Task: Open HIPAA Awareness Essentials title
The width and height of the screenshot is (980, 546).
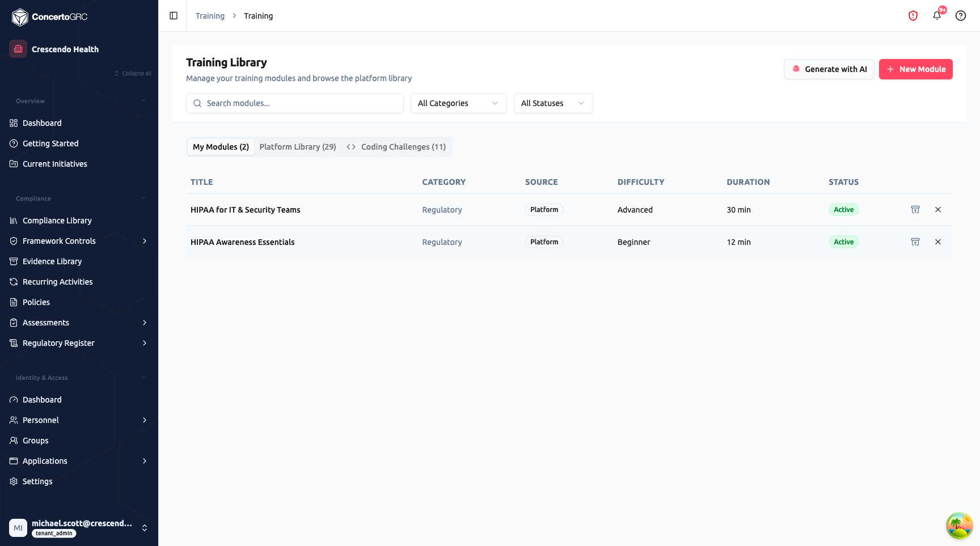Action: [x=243, y=242]
